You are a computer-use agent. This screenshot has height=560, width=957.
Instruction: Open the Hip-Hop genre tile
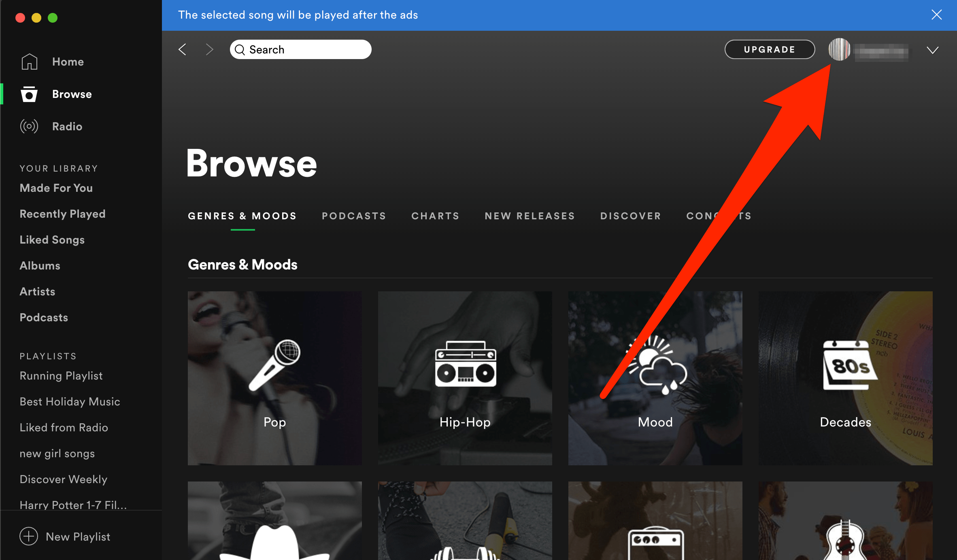[465, 378]
